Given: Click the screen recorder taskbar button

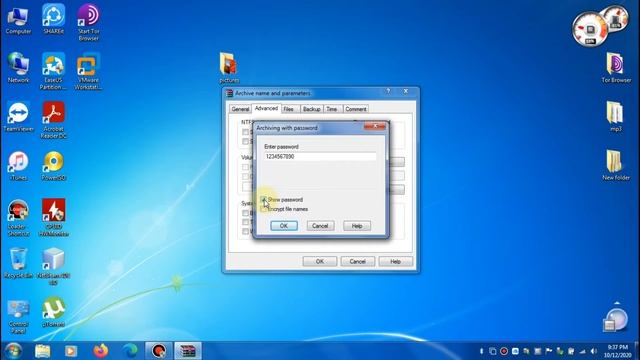Looking at the screenshot, I should pos(159,351).
